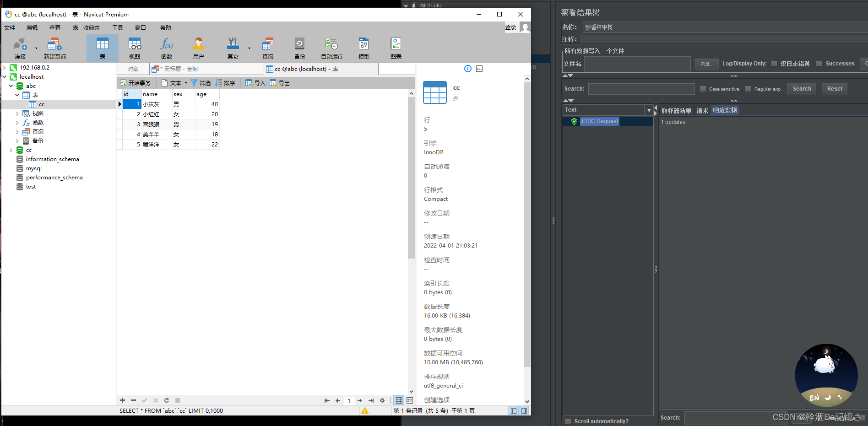This screenshot has width=868, height=426.
Task: Switch to the 请求 (Request) tab
Action: [x=702, y=111]
